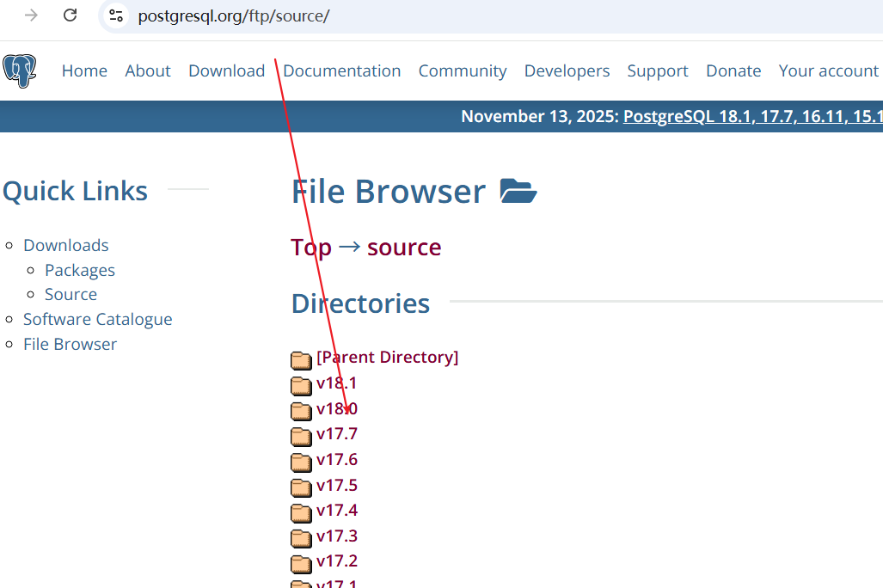Reload the page with refresh icon

[70, 15]
